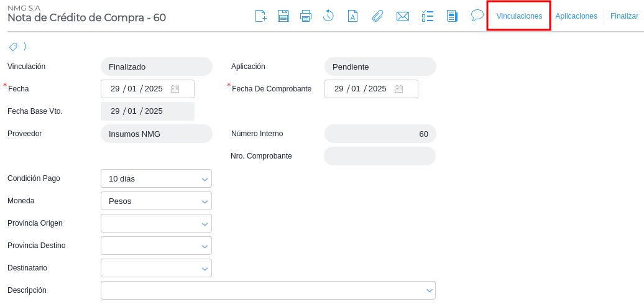Viewport: 644px width, 304px height.
Task: Click the history clock-arrow icon
Action: point(328,16)
